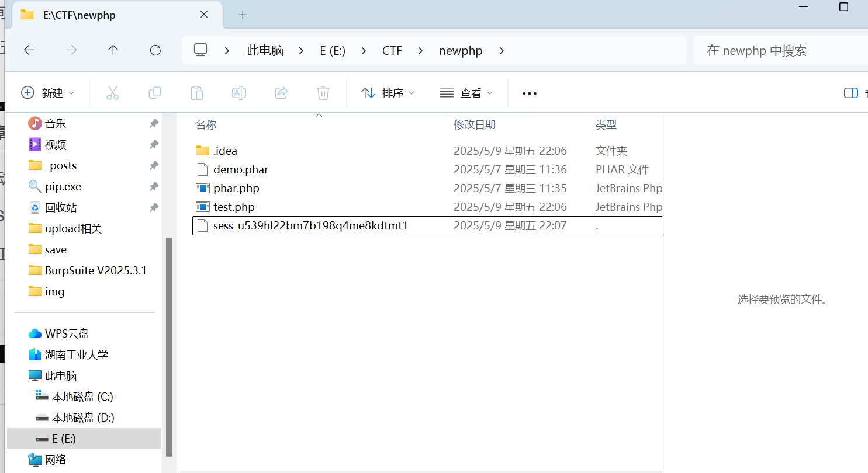
Task: Click the search newphp input box
Action: pyautogui.click(x=777, y=51)
